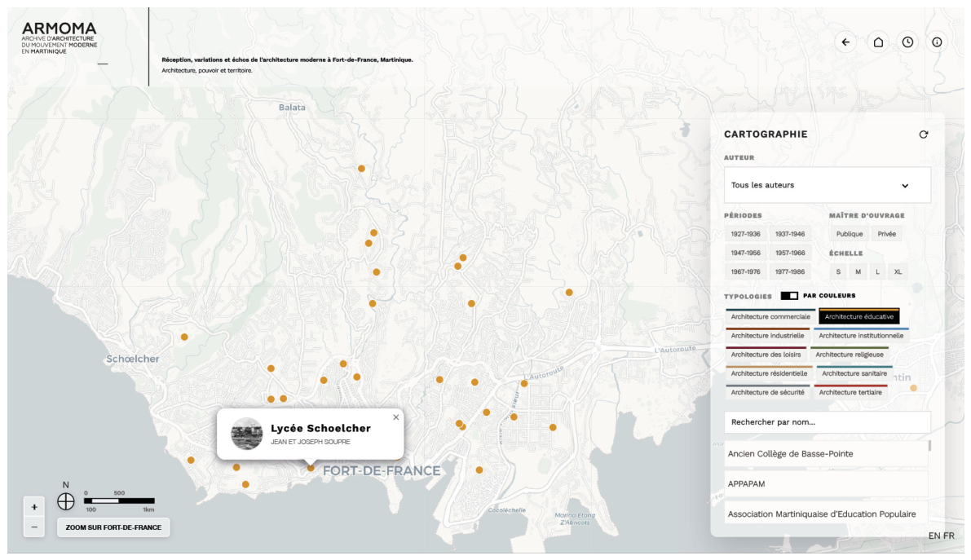The width and height of the screenshot is (971, 560).
Task: Go to home via house icon
Action: 878,42
